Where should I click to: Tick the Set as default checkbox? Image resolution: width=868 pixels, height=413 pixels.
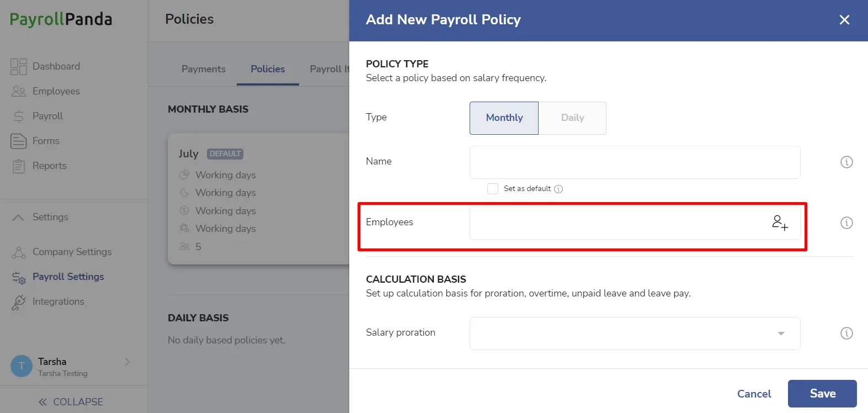coord(493,189)
